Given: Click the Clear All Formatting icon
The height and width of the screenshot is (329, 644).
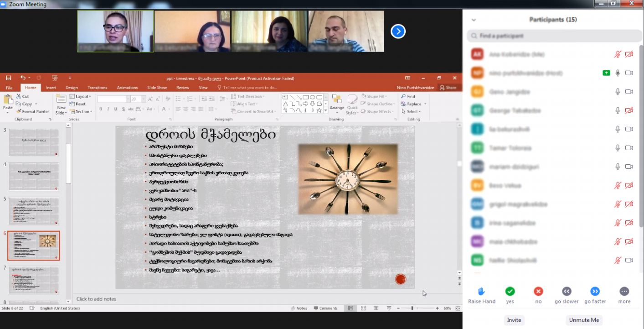Looking at the screenshot, I should [x=168, y=99].
